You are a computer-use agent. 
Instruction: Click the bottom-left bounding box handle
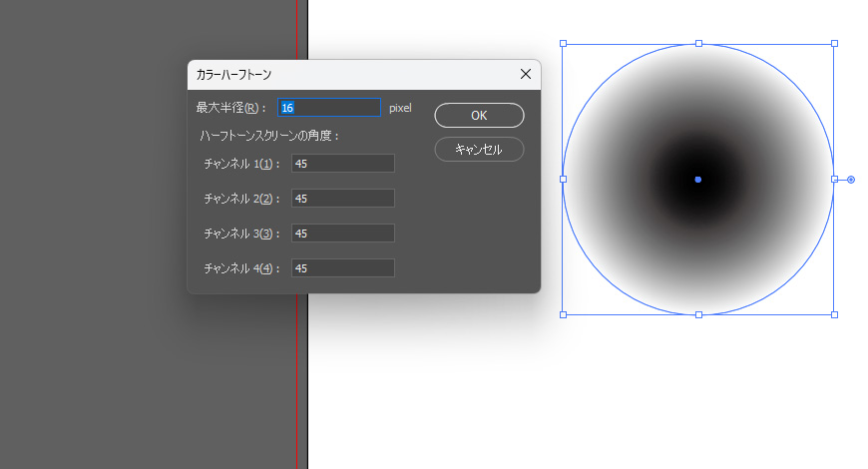pyautogui.click(x=563, y=314)
